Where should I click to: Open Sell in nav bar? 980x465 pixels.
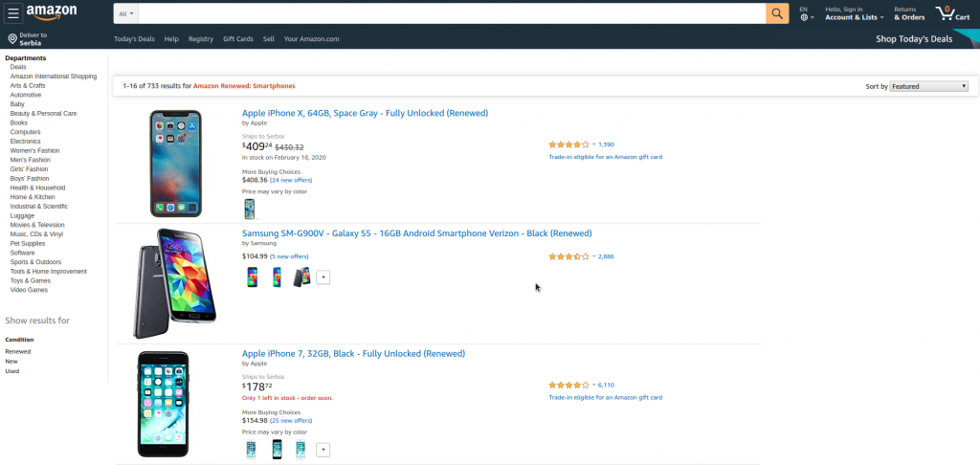click(x=269, y=38)
